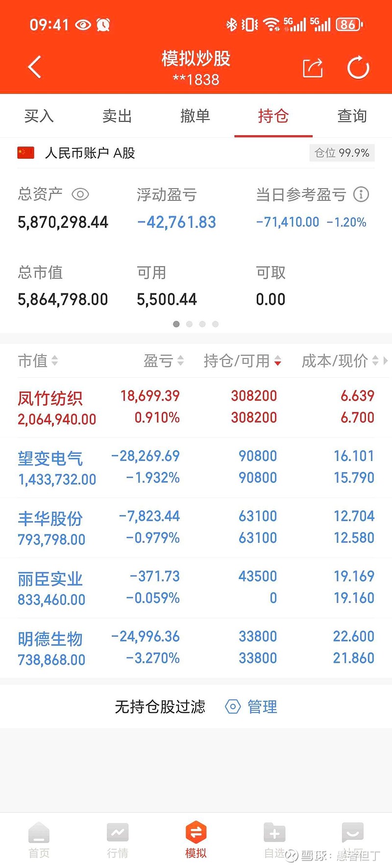Sort by 持仓/可用 column arrow
Image resolution: width=392 pixels, height=868 pixels.
(278, 361)
